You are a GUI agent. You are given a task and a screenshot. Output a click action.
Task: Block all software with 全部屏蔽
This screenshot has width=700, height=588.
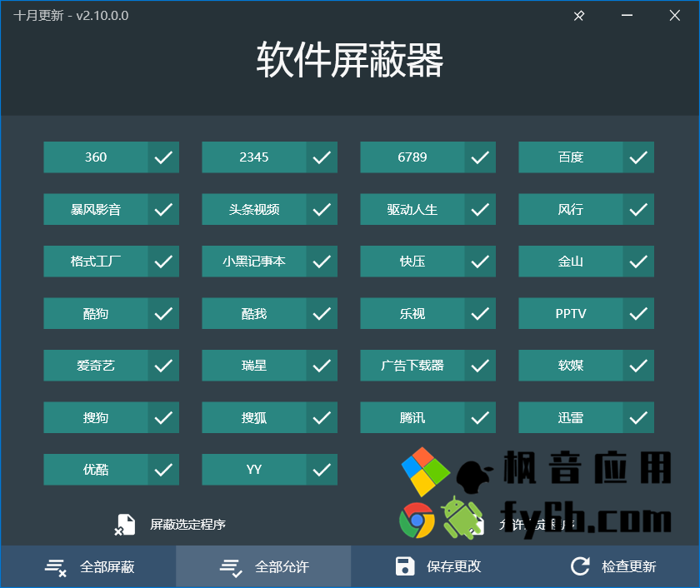pyautogui.click(x=88, y=566)
